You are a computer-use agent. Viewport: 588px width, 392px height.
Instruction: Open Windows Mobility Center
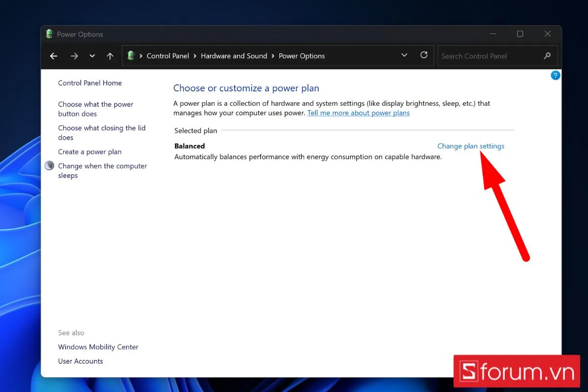coord(98,347)
